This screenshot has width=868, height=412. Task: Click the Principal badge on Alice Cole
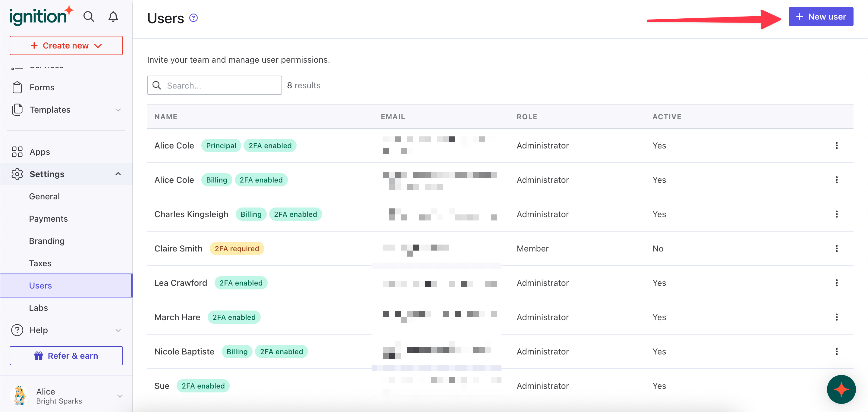(x=221, y=145)
